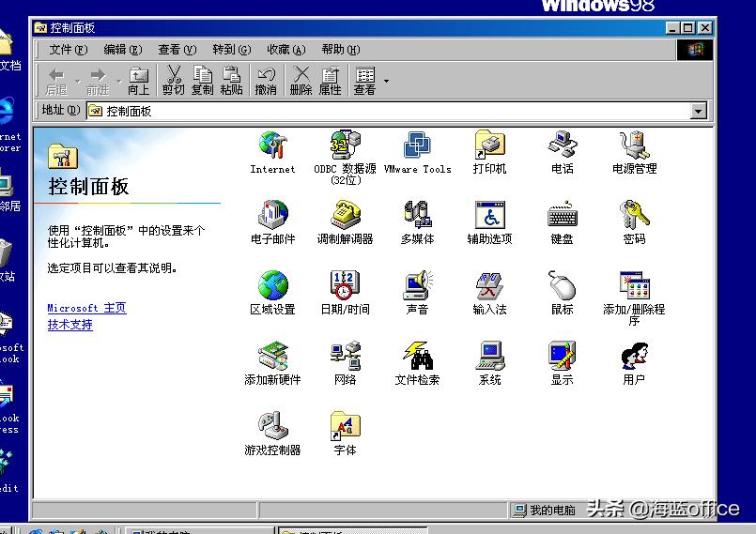756x534 pixels.
Task: Open the 调制解调器 modem icon
Action: (x=346, y=222)
